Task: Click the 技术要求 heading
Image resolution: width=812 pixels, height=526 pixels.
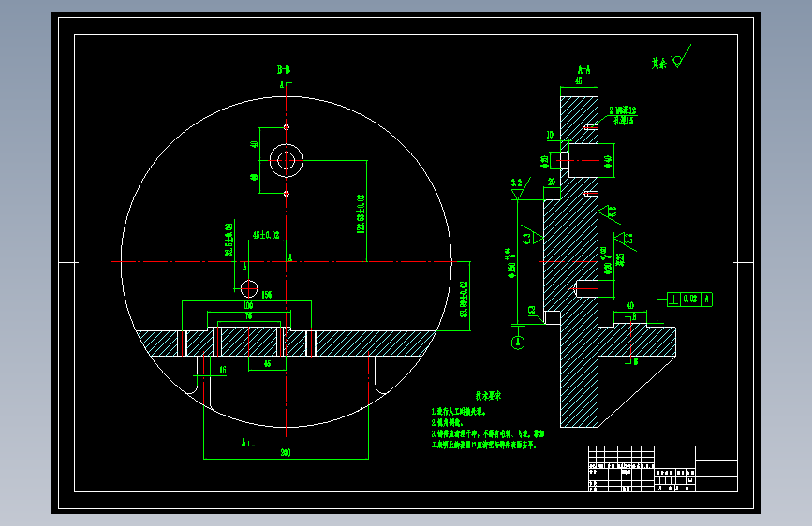Action: [488, 396]
